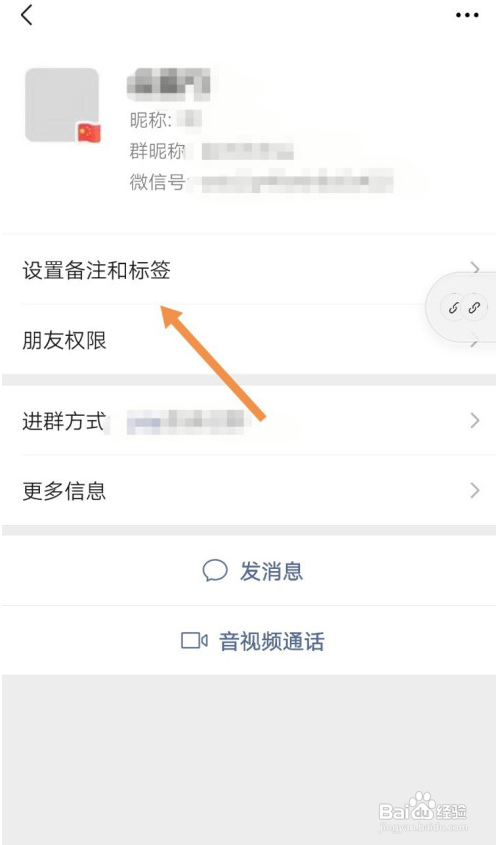Viewport: 496px width, 845px height.
Task: Expand chevron on 设置备注和标签 row
Action: coord(475,267)
